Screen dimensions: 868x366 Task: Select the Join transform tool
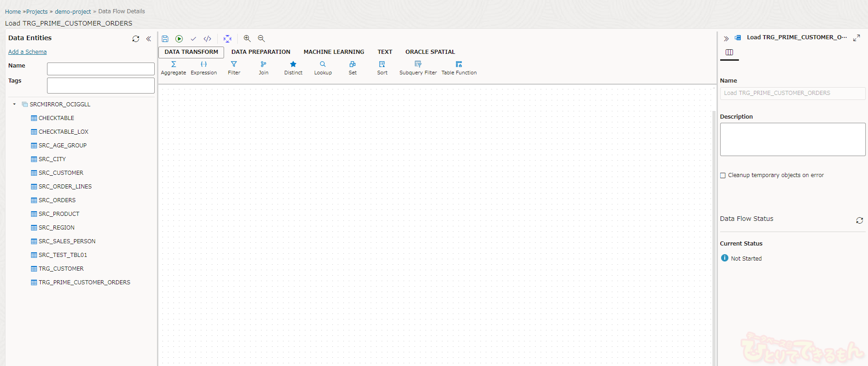click(263, 68)
